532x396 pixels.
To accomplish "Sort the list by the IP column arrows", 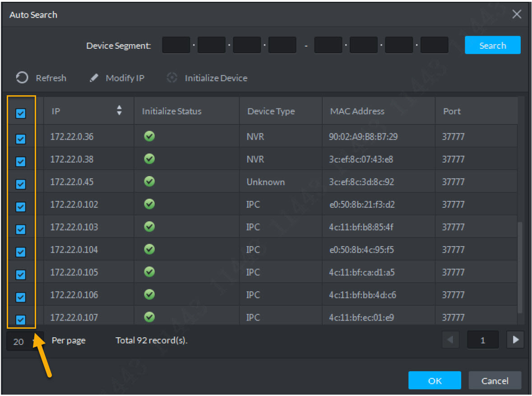I will [119, 110].
